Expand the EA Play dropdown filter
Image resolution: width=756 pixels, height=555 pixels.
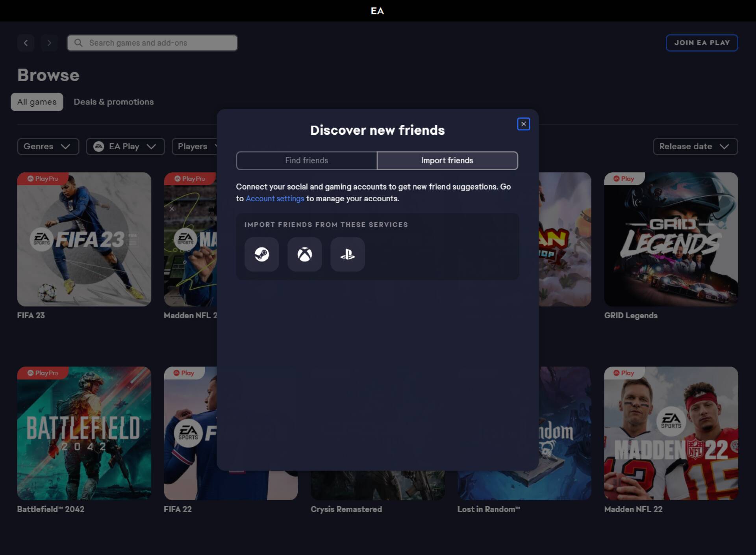pyautogui.click(x=125, y=146)
